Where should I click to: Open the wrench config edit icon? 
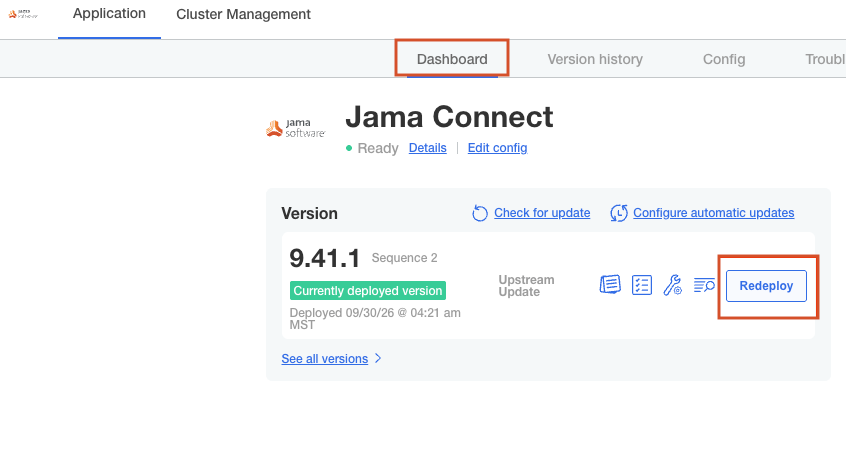(672, 285)
